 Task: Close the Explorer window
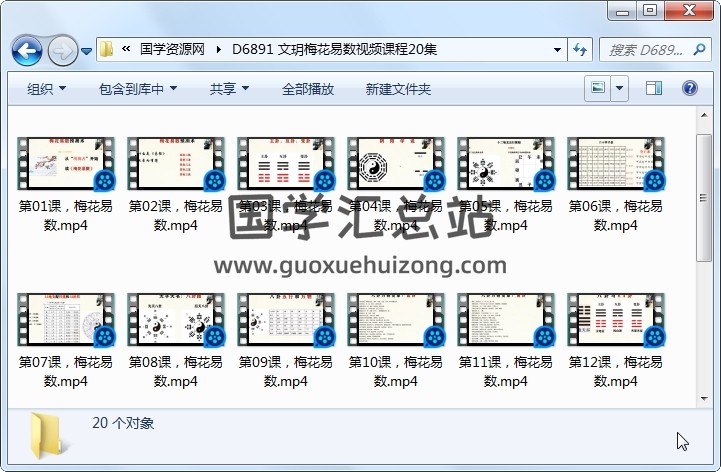pyautogui.click(x=689, y=11)
